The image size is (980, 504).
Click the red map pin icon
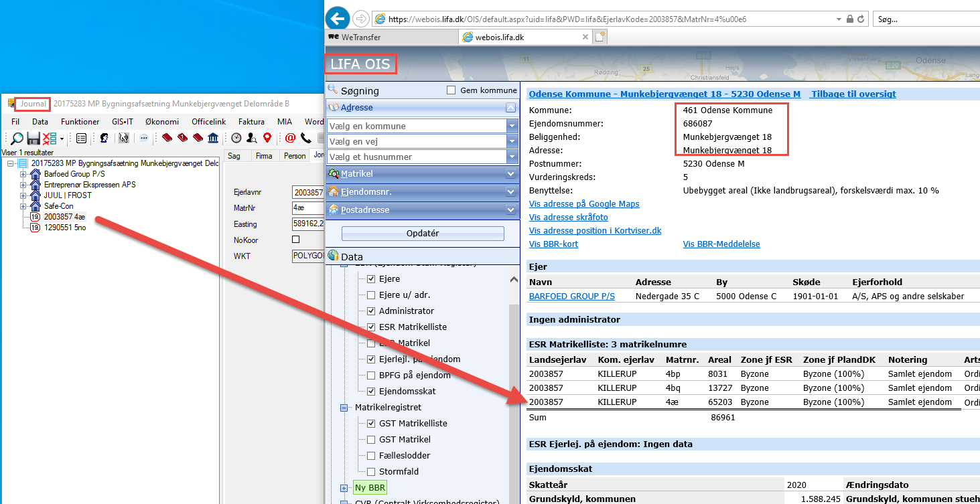point(267,138)
